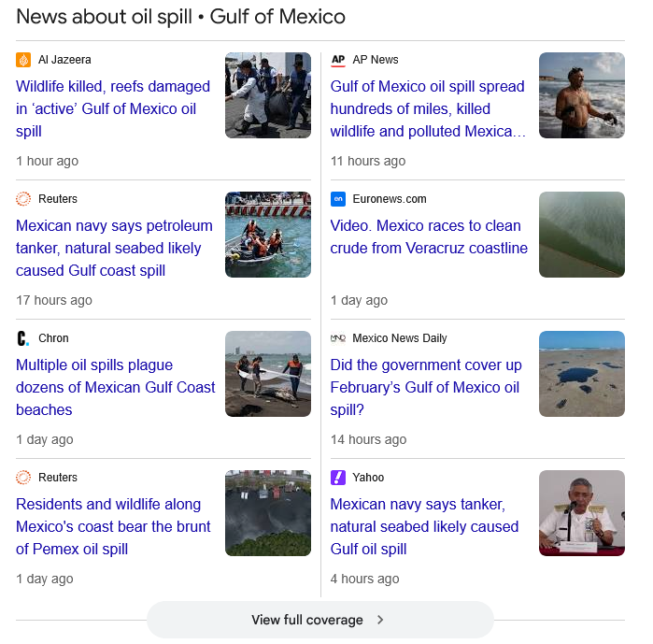Click the AP News shirtless man thumbnail

tap(581, 95)
